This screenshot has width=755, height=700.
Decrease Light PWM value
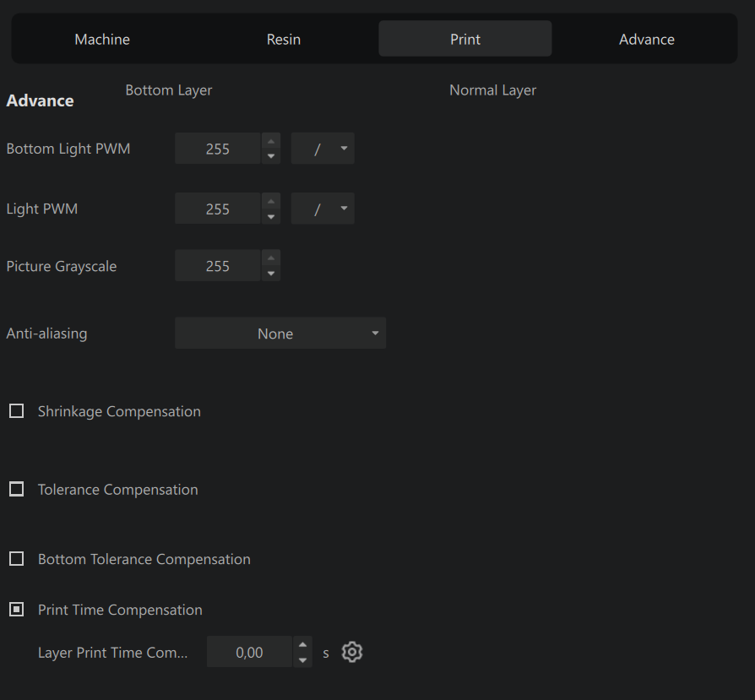click(271, 217)
